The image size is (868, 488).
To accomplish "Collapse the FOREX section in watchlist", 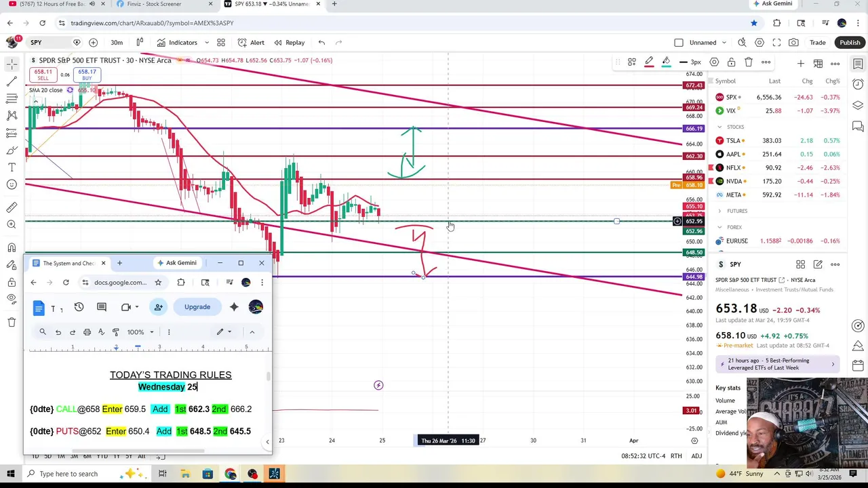I will [720, 227].
